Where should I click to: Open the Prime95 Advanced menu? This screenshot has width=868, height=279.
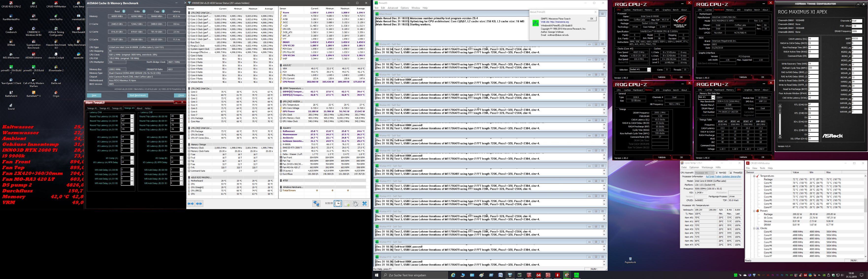pos(393,8)
